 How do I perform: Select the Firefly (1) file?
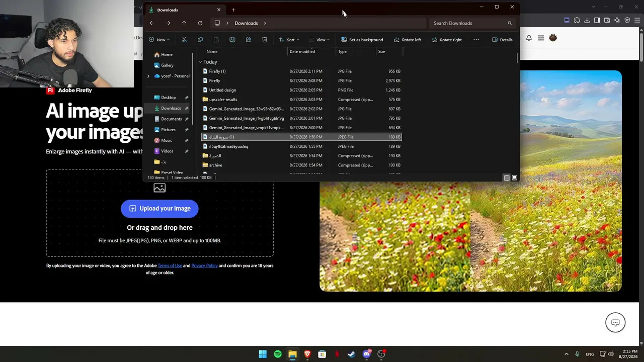coord(301,71)
